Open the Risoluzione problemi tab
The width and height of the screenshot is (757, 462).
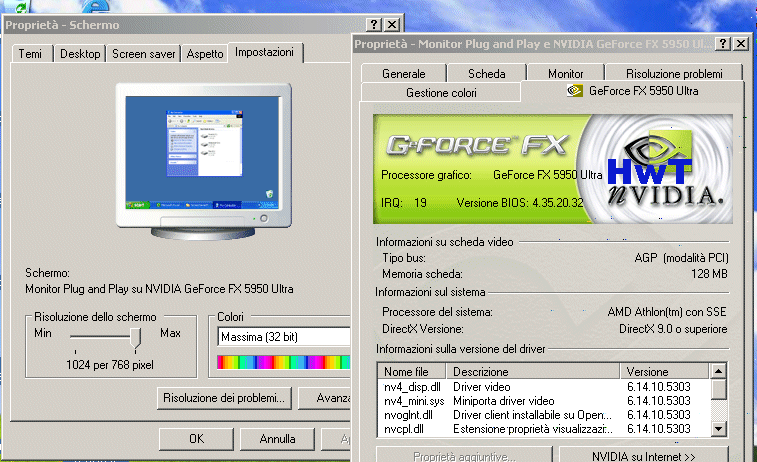click(x=674, y=73)
